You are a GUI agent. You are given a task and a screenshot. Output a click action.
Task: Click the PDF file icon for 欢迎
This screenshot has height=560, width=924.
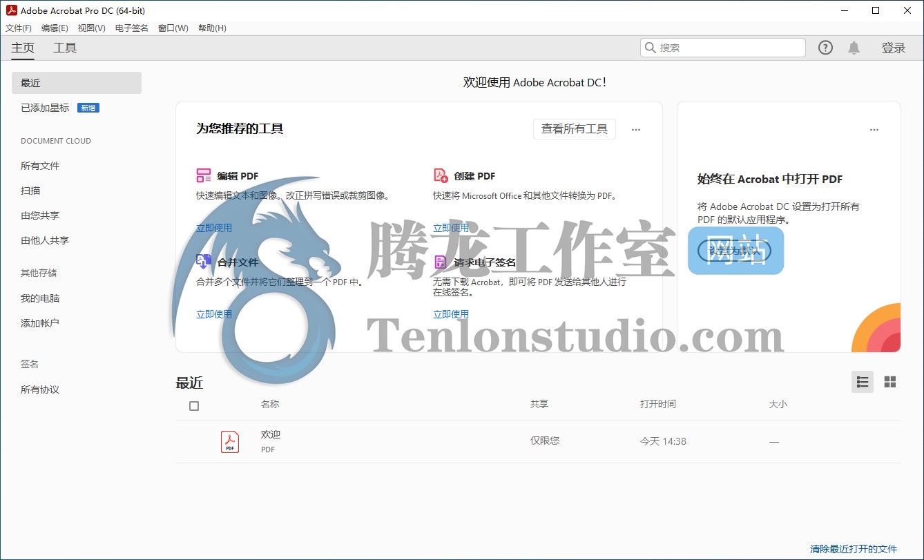point(230,441)
